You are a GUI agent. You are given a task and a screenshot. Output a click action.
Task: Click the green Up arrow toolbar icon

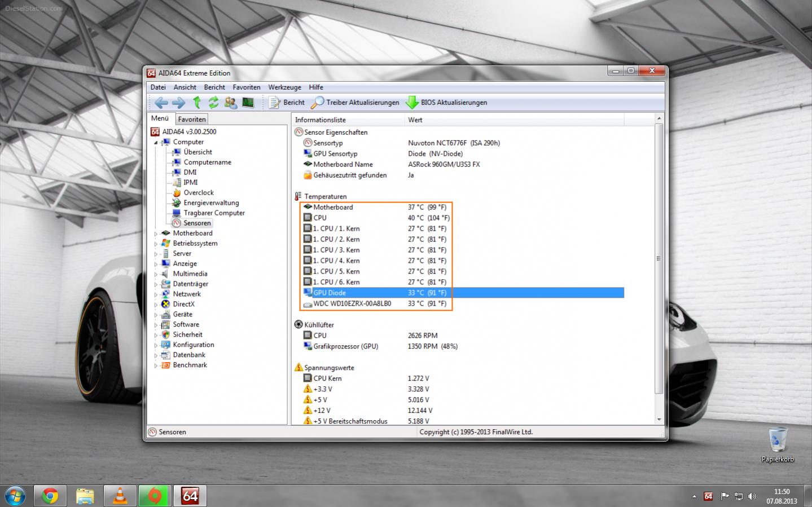[196, 102]
